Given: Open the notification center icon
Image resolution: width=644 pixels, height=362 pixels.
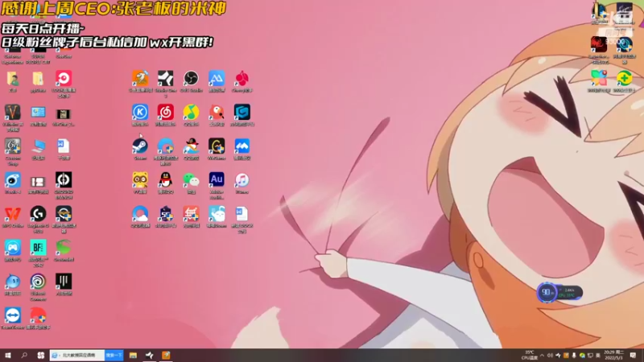Looking at the screenshot, I should pos(633,356).
